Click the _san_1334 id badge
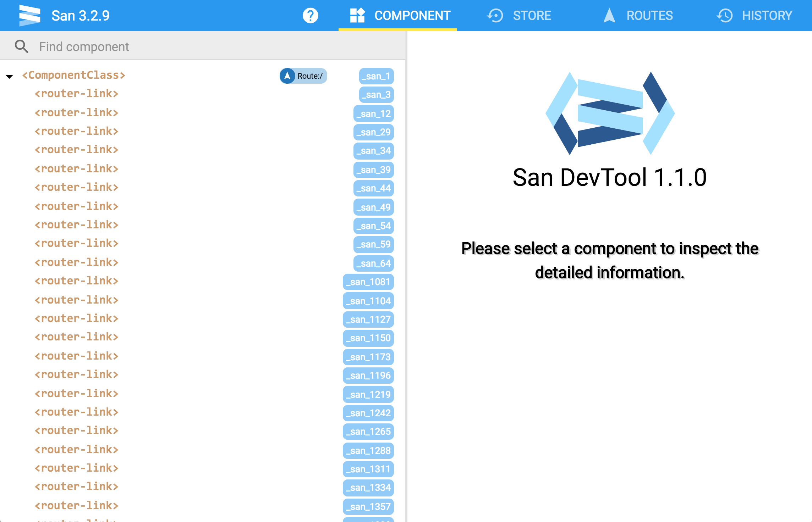The height and width of the screenshot is (522, 812). (368, 488)
